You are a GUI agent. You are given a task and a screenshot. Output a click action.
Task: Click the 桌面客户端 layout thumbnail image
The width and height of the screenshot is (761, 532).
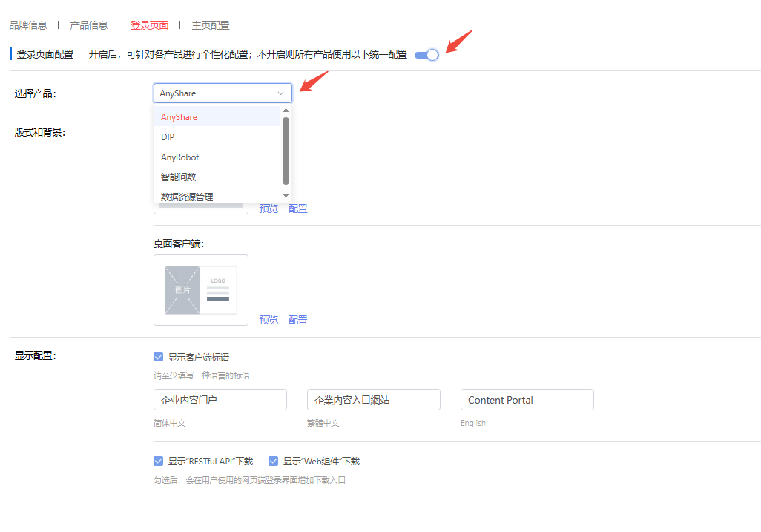coord(200,290)
